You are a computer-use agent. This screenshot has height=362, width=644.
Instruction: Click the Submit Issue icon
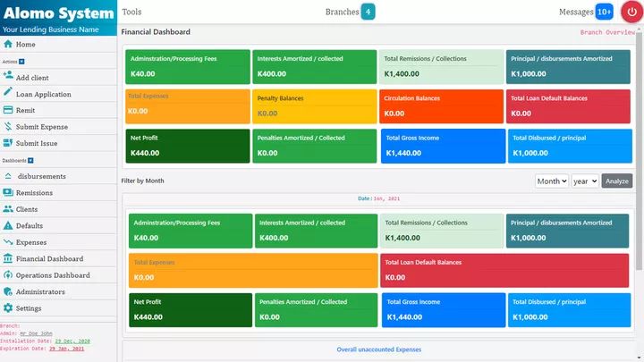(8, 143)
